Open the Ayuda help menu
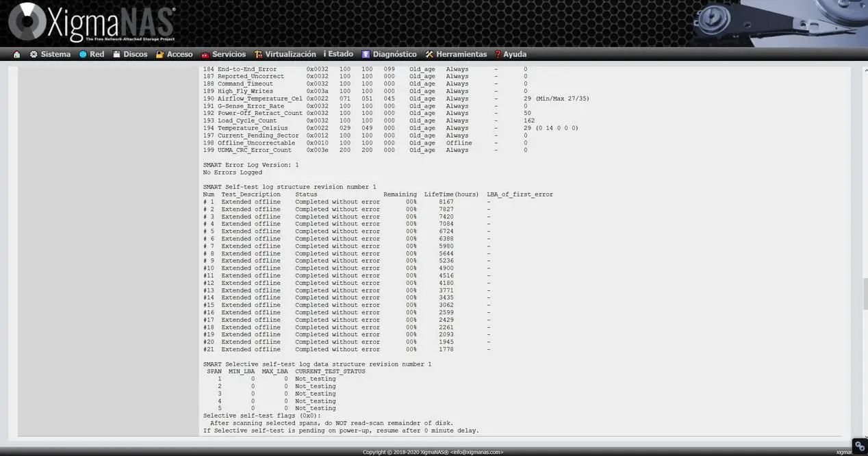 coord(511,54)
